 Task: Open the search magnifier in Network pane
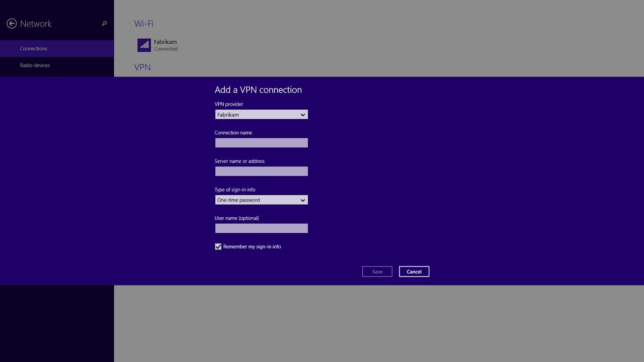coord(104,24)
